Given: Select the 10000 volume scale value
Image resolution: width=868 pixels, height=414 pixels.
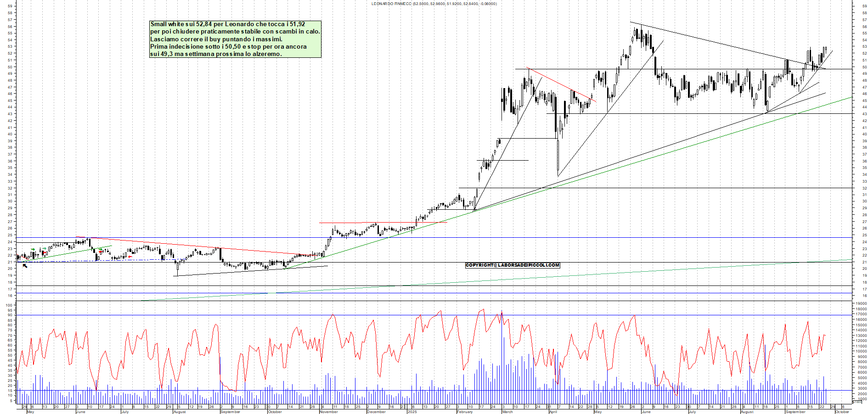Looking at the screenshot, I should [861, 352].
